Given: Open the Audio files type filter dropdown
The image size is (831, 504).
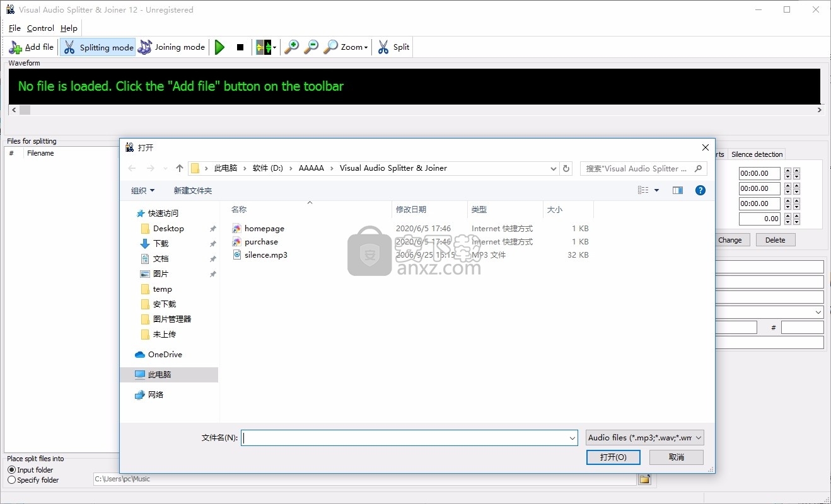Looking at the screenshot, I should point(644,438).
